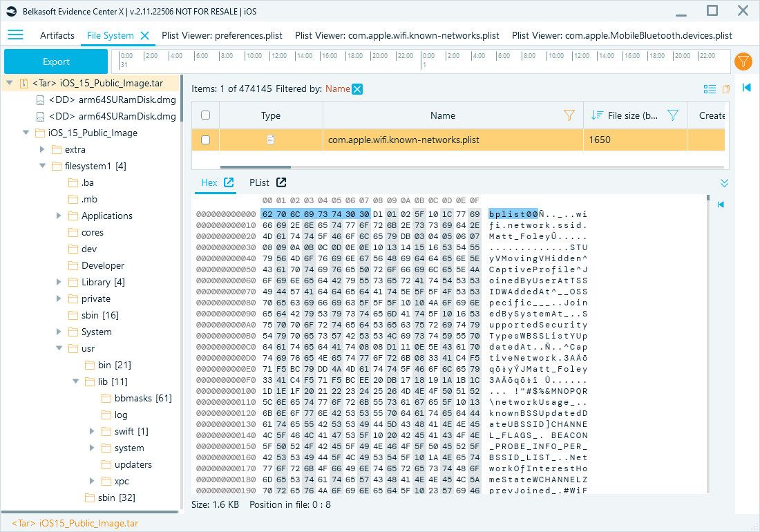Sort by the Type column header
The height and width of the screenshot is (532, 760).
point(270,115)
